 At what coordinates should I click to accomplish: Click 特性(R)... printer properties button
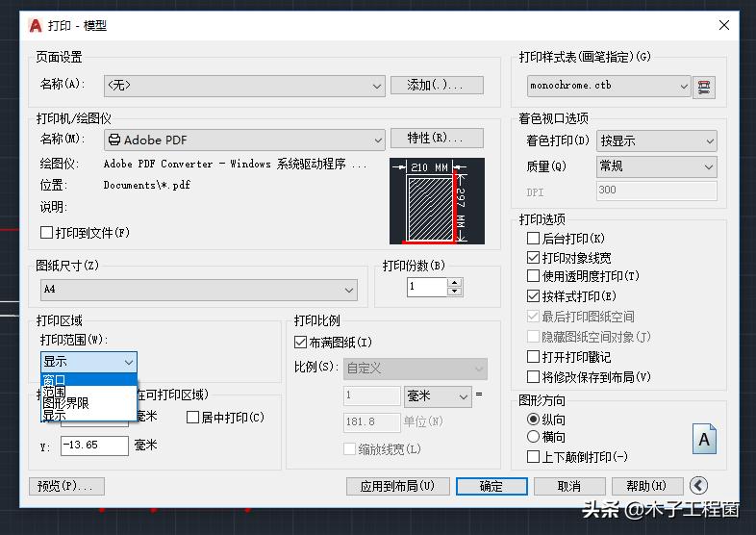(437, 138)
